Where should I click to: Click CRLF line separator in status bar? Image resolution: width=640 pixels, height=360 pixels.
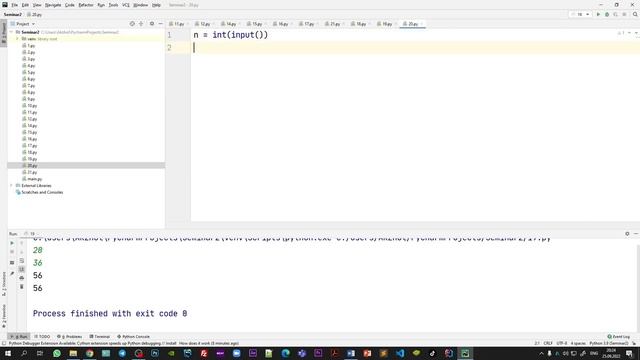pyautogui.click(x=548, y=343)
